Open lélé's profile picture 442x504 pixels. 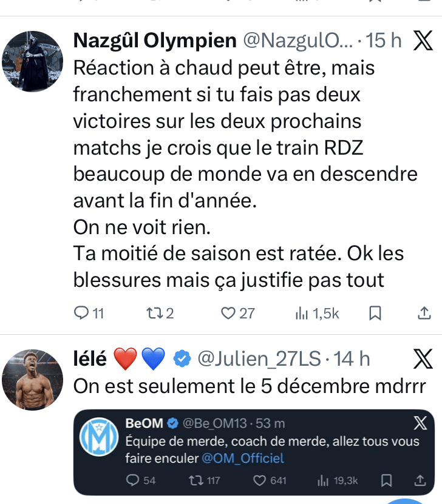pos(33,380)
